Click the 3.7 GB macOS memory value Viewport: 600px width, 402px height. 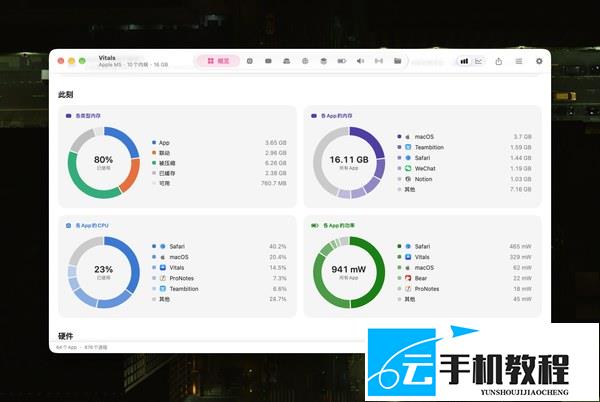(x=523, y=137)
